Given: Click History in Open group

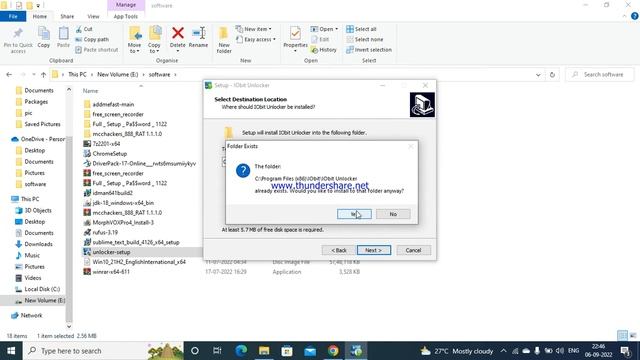Looking at the screenshot, I should click(324, 50).
